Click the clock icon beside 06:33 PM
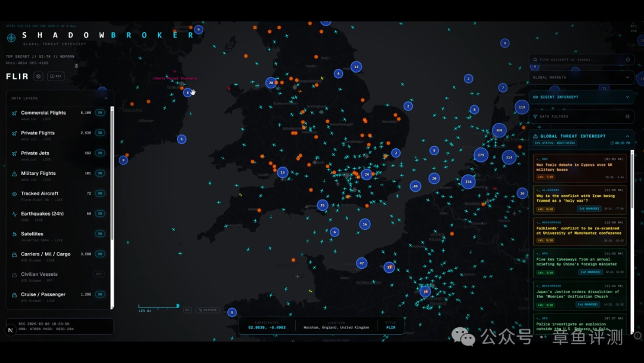 [612, 143]
